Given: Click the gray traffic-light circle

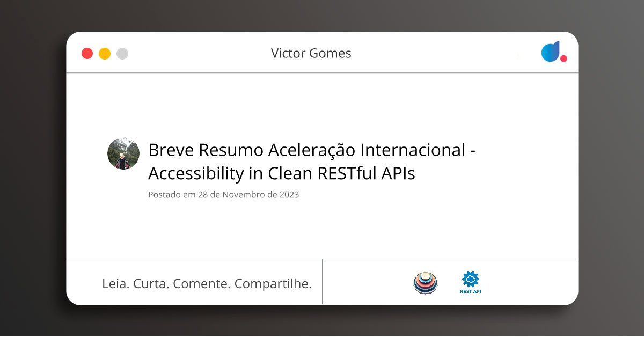Looking at the screenshot, I should coord(122,53).
